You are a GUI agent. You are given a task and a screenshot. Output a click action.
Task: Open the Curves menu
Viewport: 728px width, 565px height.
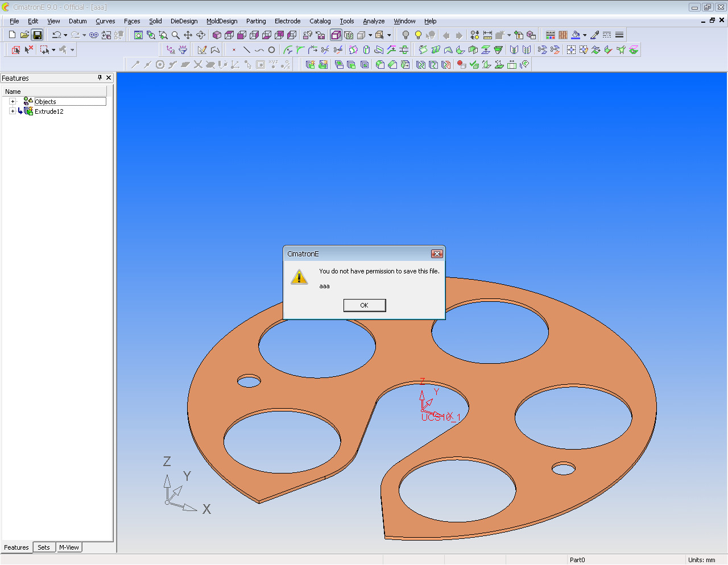[105, 21]
